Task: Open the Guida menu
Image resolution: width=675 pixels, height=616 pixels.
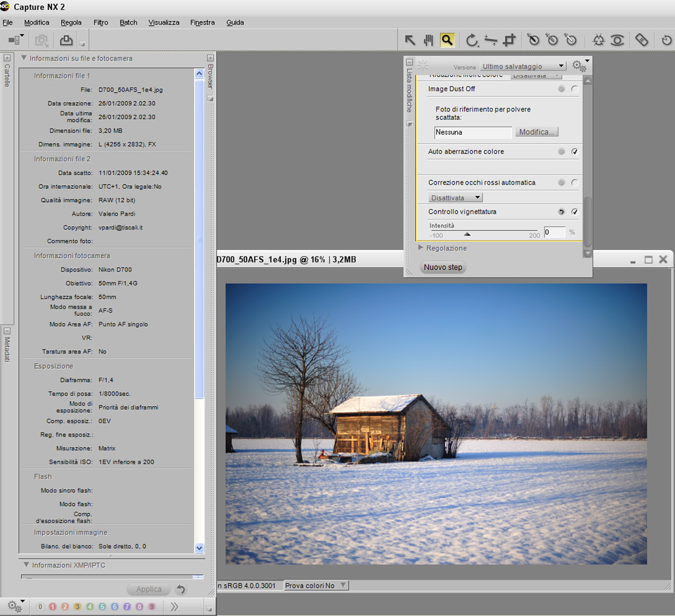Action: (x=235, y=22)
